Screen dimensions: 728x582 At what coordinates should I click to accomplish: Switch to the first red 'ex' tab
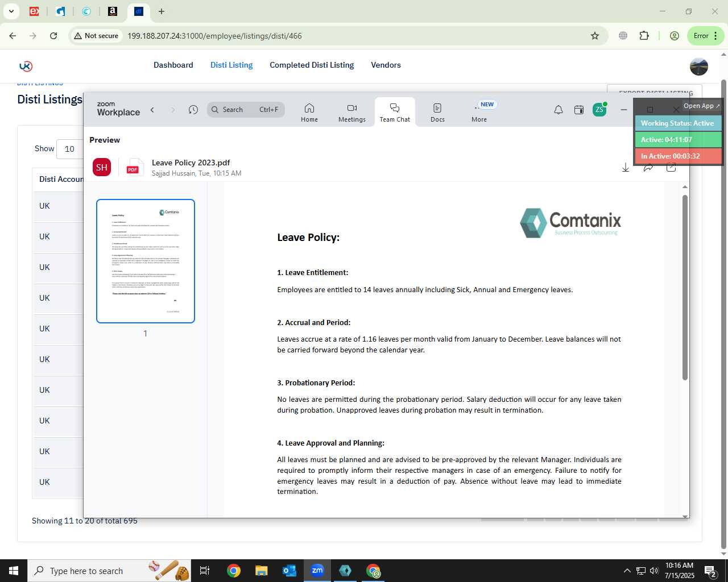pyautogui.click(x=34, y=11)
